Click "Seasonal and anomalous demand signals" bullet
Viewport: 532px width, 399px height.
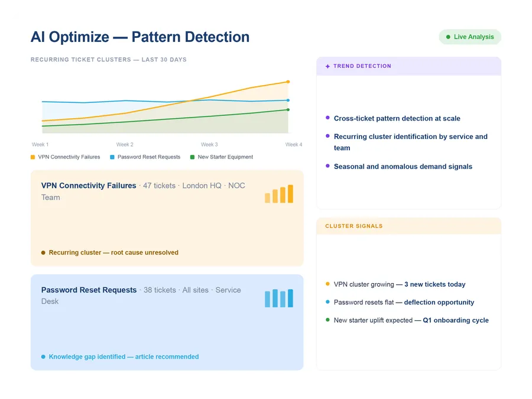click(403, 167)
